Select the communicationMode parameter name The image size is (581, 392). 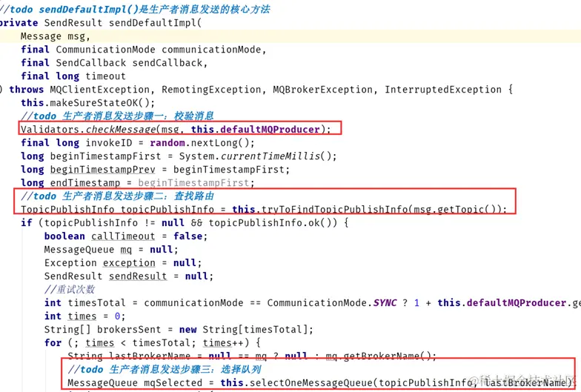210,49
